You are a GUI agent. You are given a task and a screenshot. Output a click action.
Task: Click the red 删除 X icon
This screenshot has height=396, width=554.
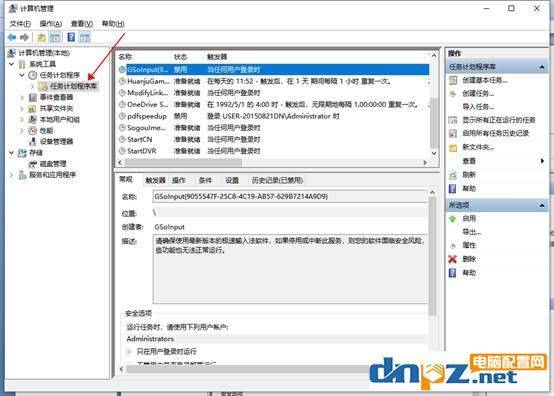tap(453, 259)
